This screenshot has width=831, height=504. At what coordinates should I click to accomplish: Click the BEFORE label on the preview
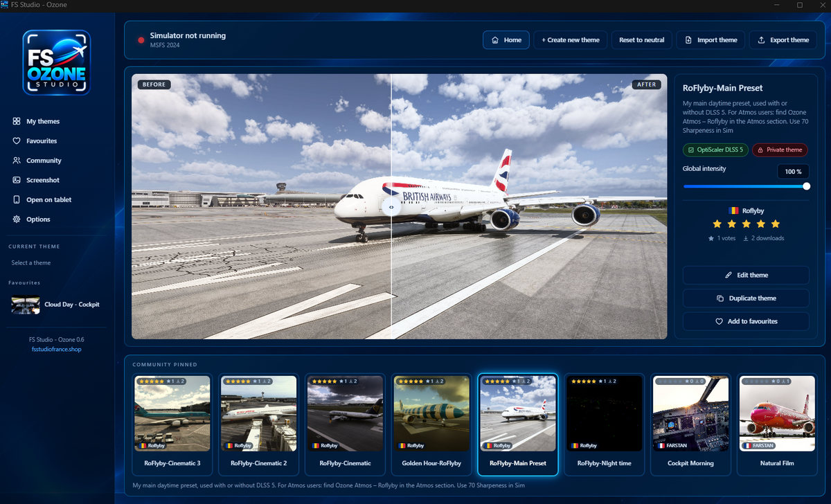(154, 84)
